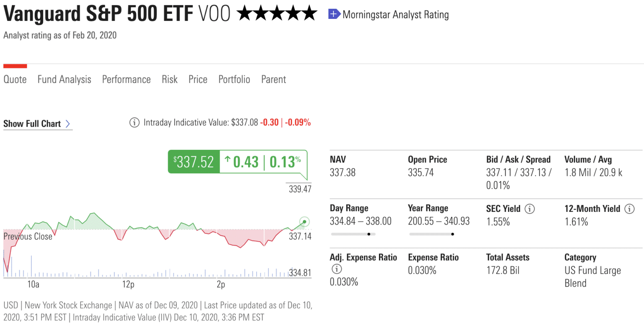Open the Parent tab
This screenshot has width=644, height=334.
(273, 79)
